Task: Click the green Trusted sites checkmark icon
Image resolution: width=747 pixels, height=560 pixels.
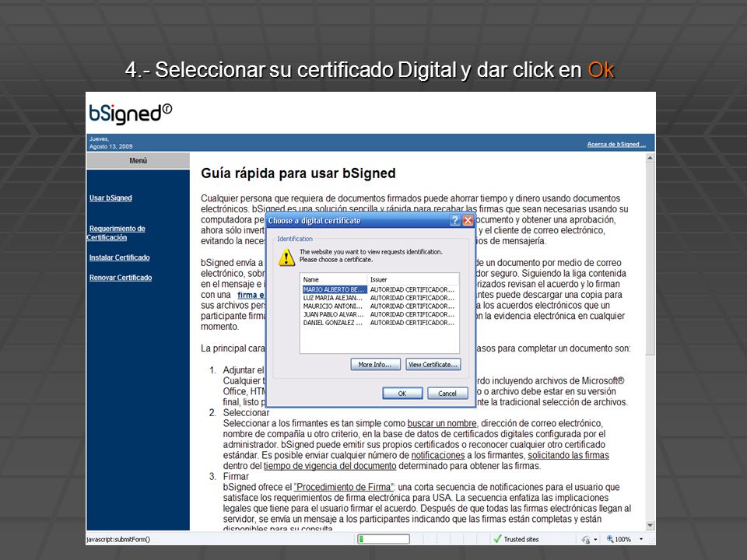Action: click(497, 539)
